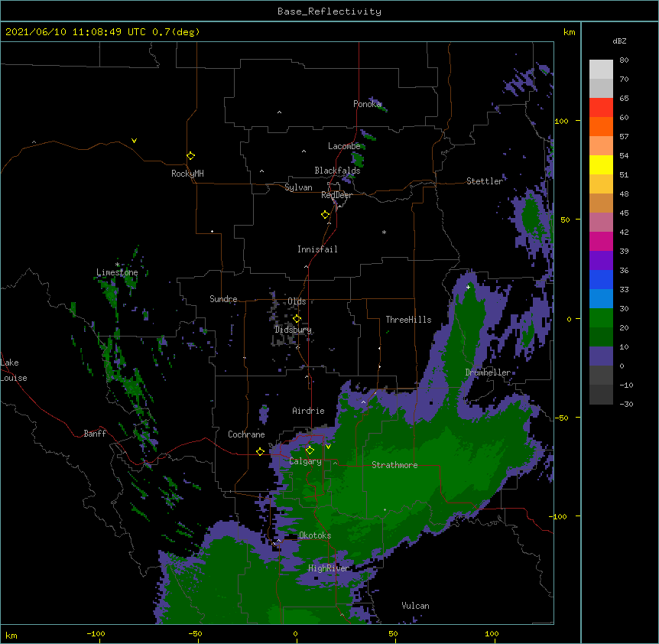The height and width of the screenshot is (644, 659).
Task: Click the -10 value on dBZ legend
Action: click(x=626, y=385)
